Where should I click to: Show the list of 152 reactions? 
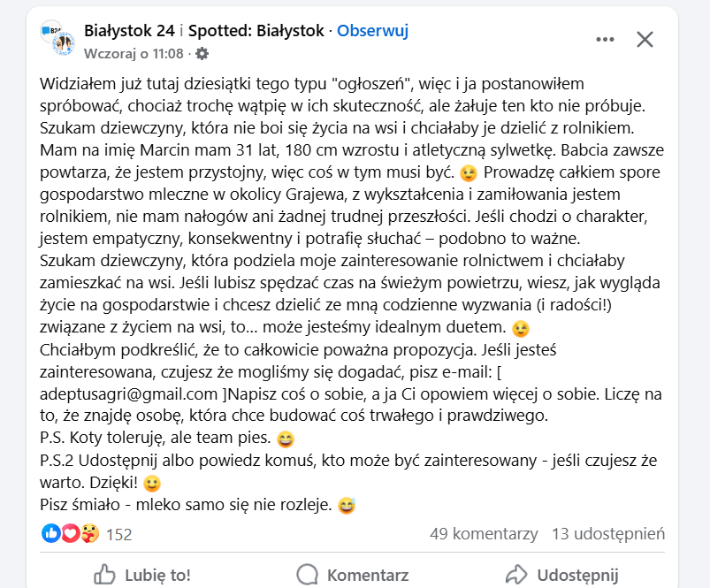(x=118, y=534)
